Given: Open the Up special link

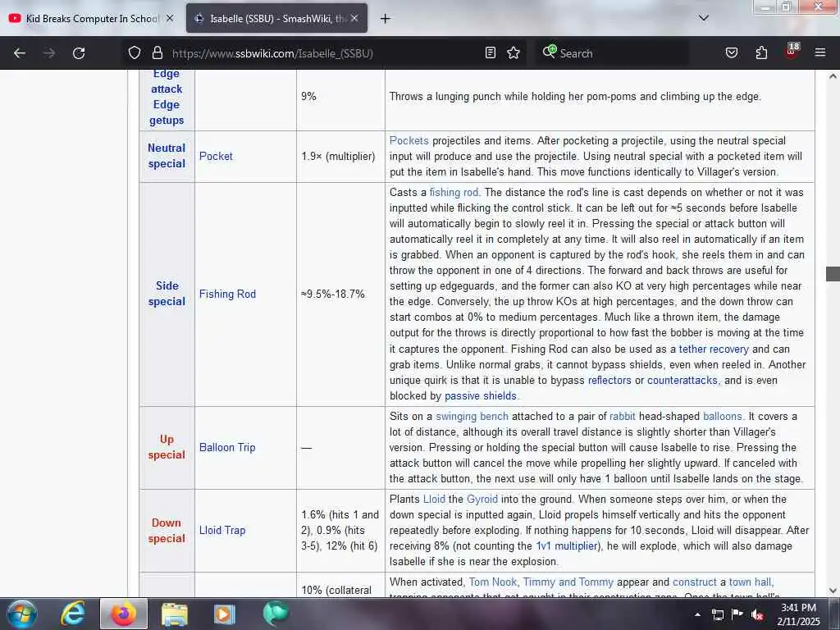Looking at the screenshot, I should 167,447.
